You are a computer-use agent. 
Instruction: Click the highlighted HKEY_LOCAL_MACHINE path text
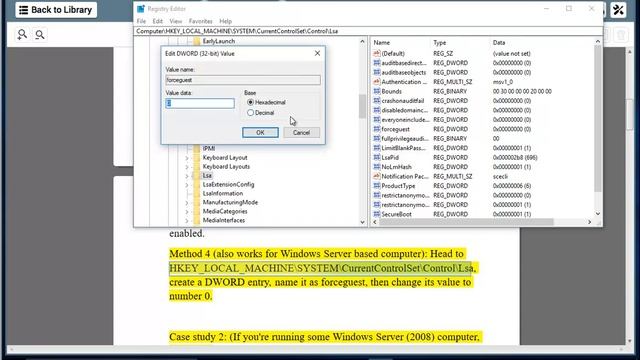click(321, 268)
